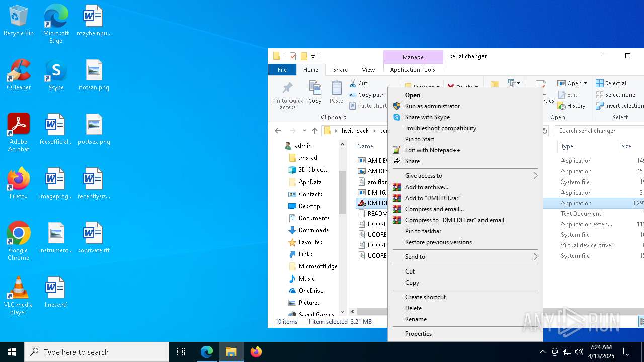Click hwid pack in address bar
The image size is (644, 362).
(355, 131)
